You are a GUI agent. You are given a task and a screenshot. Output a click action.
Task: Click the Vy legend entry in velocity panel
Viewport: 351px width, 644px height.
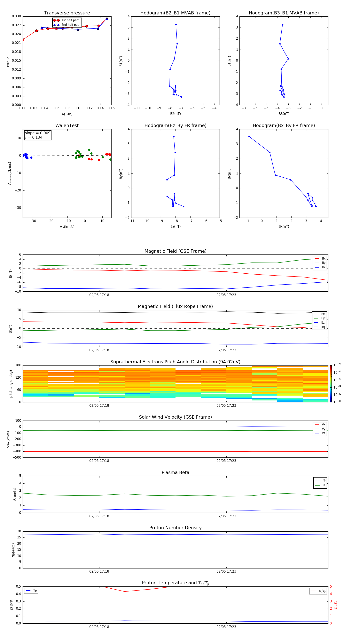tap(320, 429)
